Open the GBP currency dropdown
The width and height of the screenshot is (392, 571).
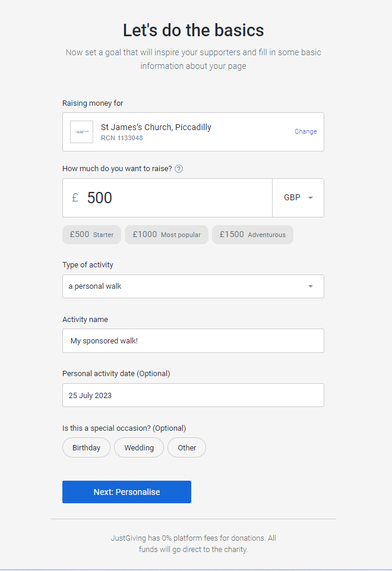click(x=298, y=198)
